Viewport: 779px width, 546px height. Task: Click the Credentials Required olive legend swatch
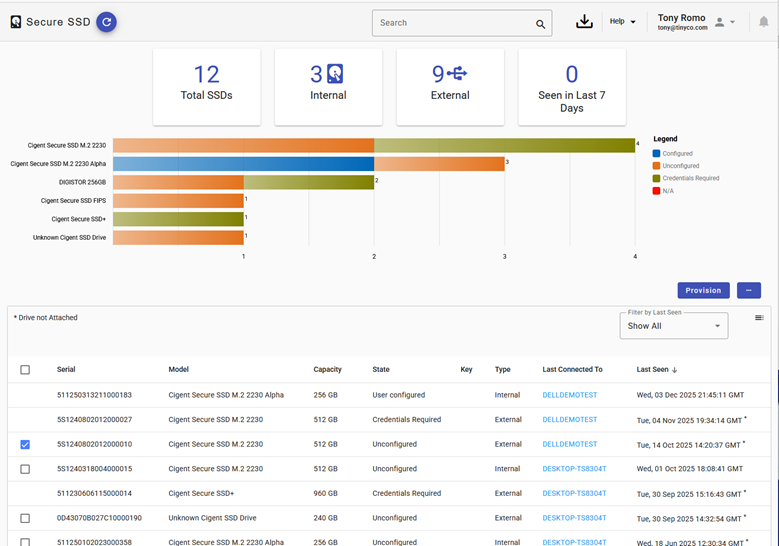point(656,178)
